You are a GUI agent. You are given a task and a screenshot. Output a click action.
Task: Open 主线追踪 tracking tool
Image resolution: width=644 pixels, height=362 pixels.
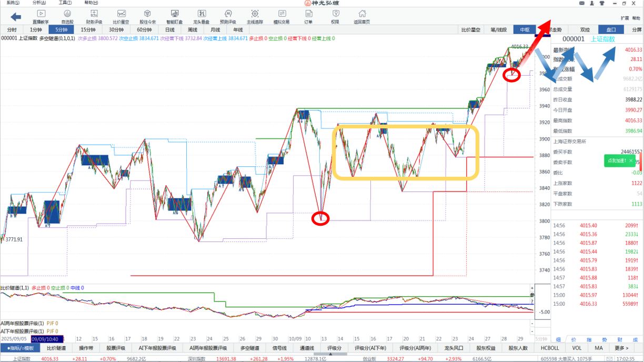(x=255, y=17)
